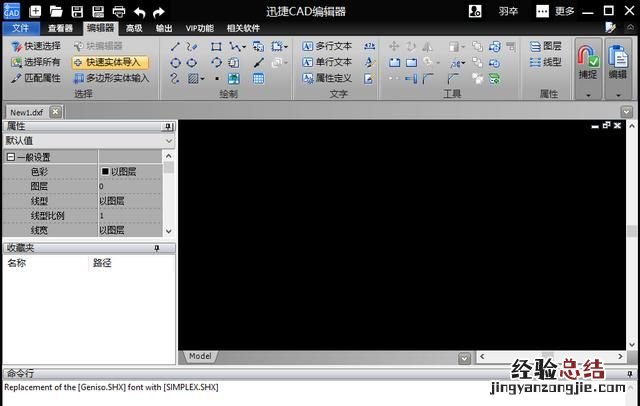Click the print icon in title bar
Screen dimensions: 640x406
118,11
